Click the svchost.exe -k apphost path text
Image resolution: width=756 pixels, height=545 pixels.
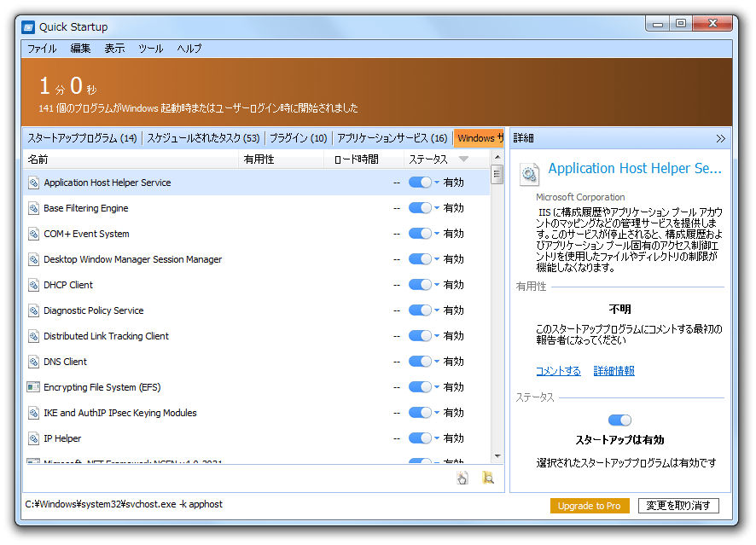pos(124,505)
